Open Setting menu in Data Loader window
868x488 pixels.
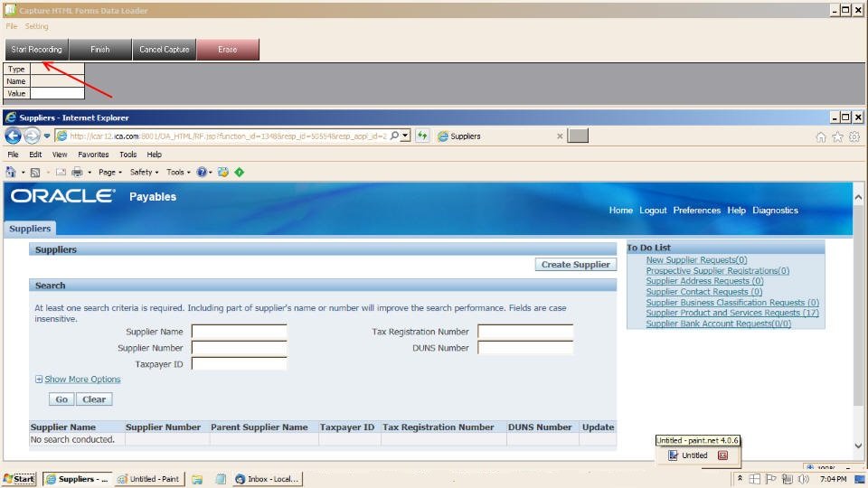click(x=36, y=26)
